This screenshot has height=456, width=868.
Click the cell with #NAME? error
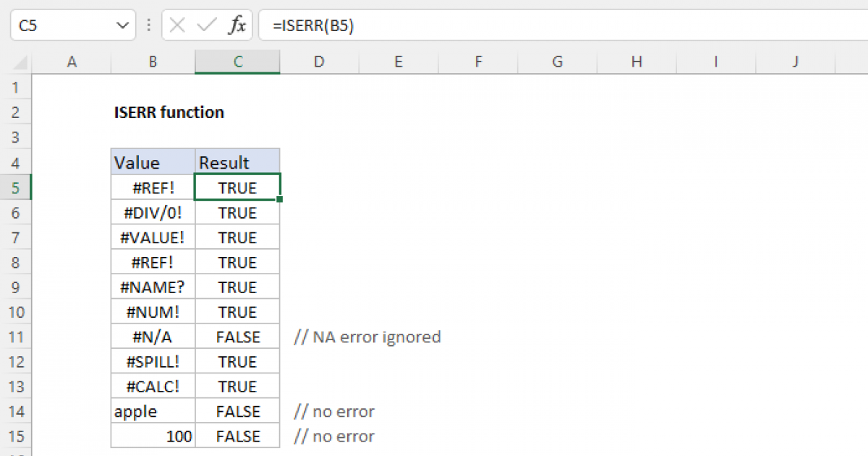(153, 287)
